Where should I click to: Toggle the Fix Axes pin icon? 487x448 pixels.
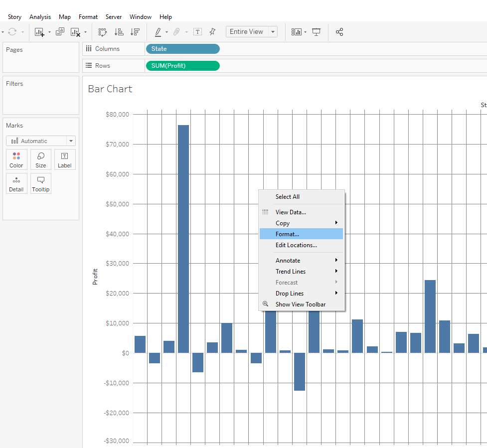point(212,32)
